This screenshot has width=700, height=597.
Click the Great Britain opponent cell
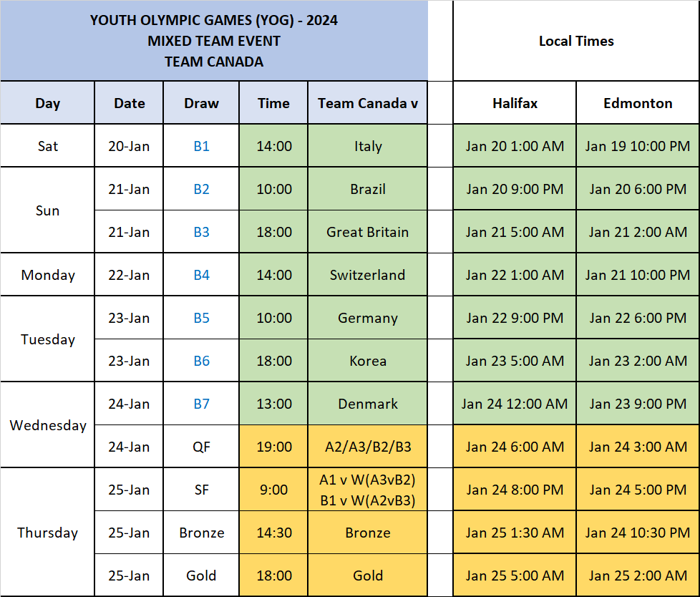(368, 232)
